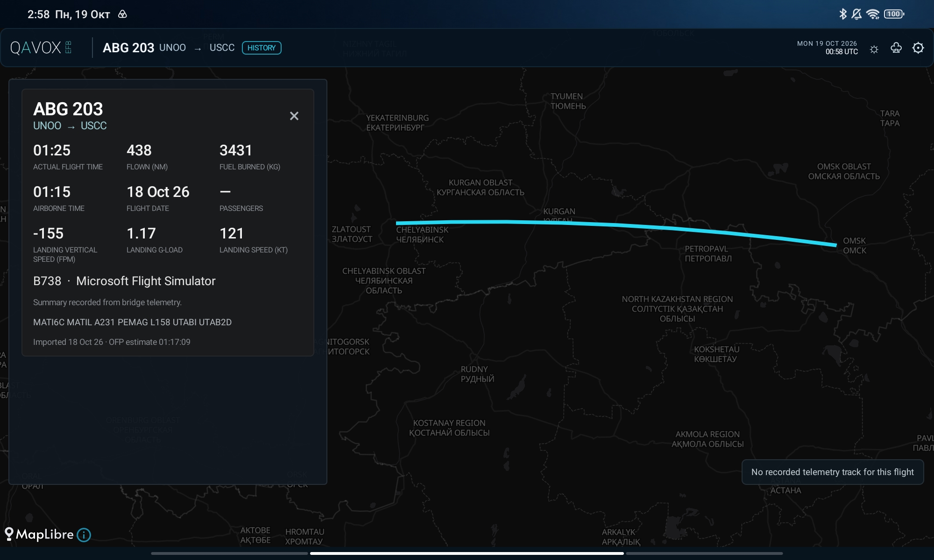Click the ABG 203 header flight title
Viewport: 934px width, 560px height.
128,48
